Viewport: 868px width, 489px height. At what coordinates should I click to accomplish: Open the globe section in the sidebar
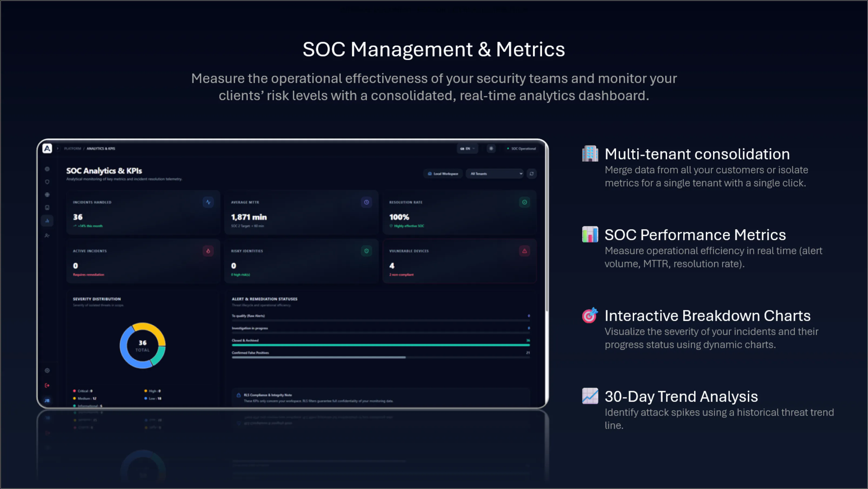[47, 195]
